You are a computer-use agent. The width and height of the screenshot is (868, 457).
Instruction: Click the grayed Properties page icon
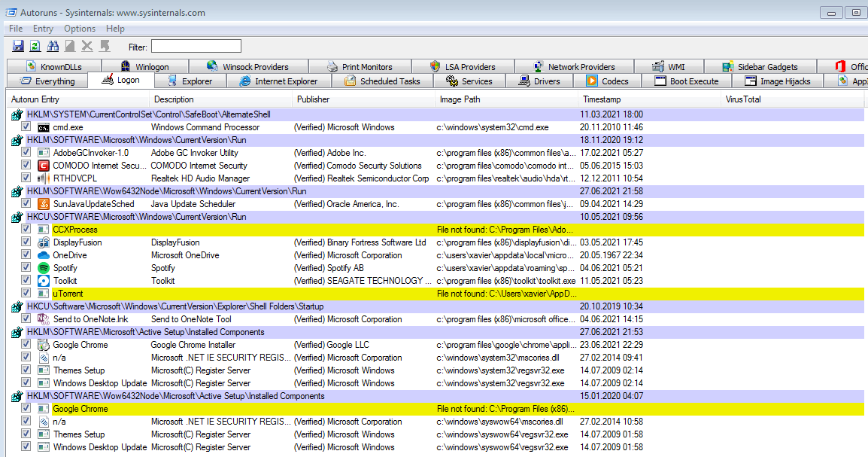[70, 46]
